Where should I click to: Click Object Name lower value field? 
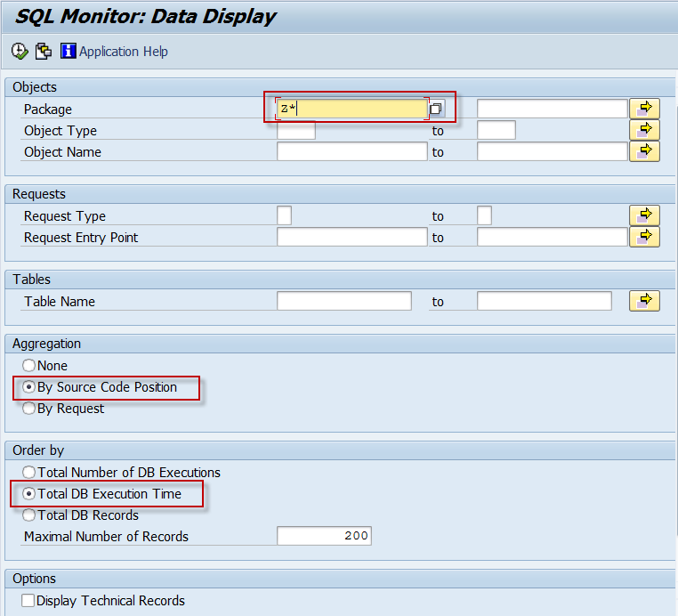coord(352,151)
